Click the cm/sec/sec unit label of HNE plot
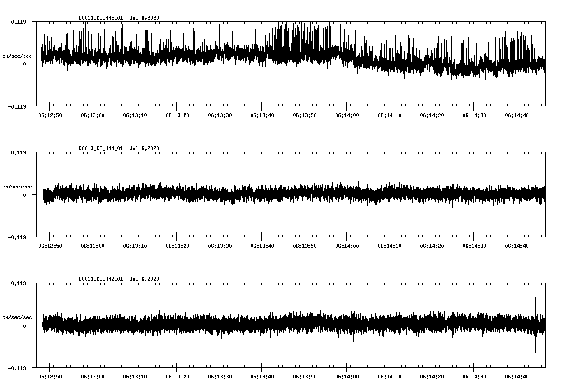This screenshot has width=576, height=392. [x=17, y=56]
